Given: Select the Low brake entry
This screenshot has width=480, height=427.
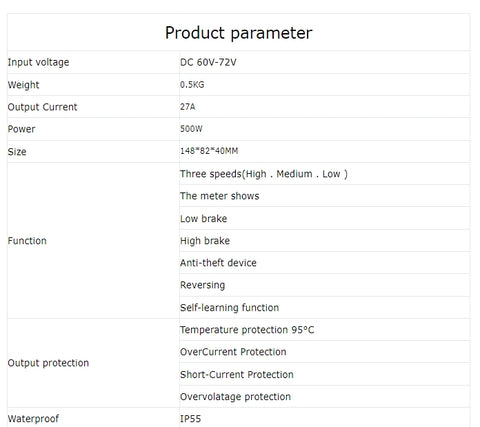Looking at the screenshot, I should click(x=203, y=219).
